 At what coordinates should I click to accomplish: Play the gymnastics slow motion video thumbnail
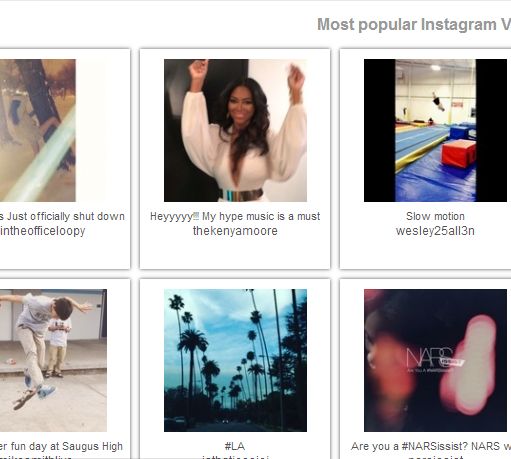point(435,130)
